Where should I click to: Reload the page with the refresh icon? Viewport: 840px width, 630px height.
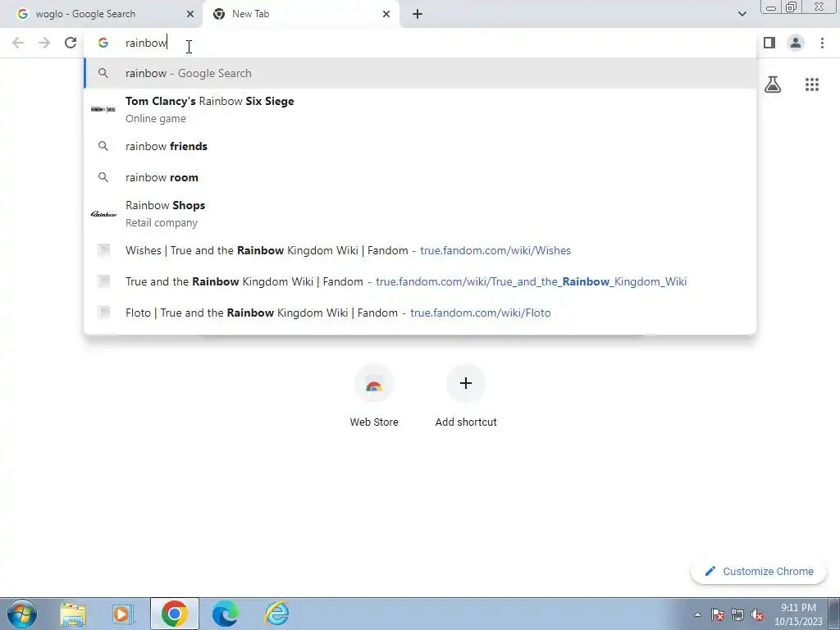pos(71,43)
